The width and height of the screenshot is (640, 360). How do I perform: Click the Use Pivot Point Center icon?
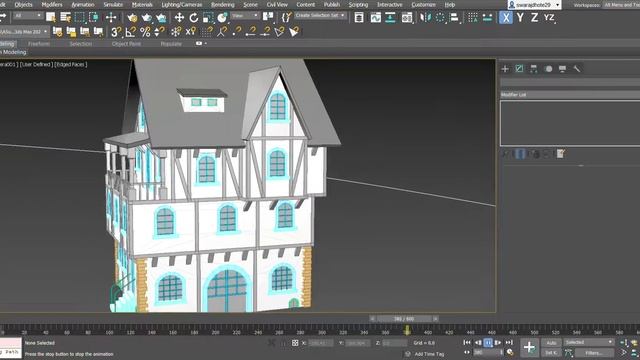[268, 17]
